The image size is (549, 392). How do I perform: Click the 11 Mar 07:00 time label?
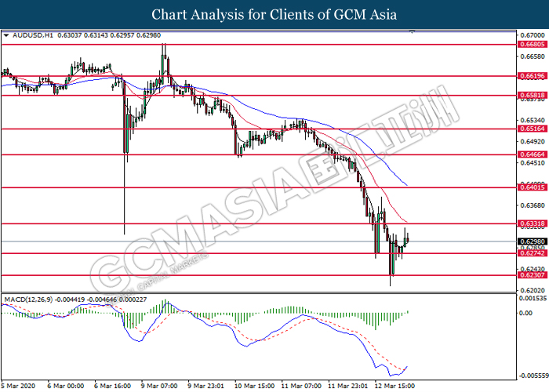301,386
